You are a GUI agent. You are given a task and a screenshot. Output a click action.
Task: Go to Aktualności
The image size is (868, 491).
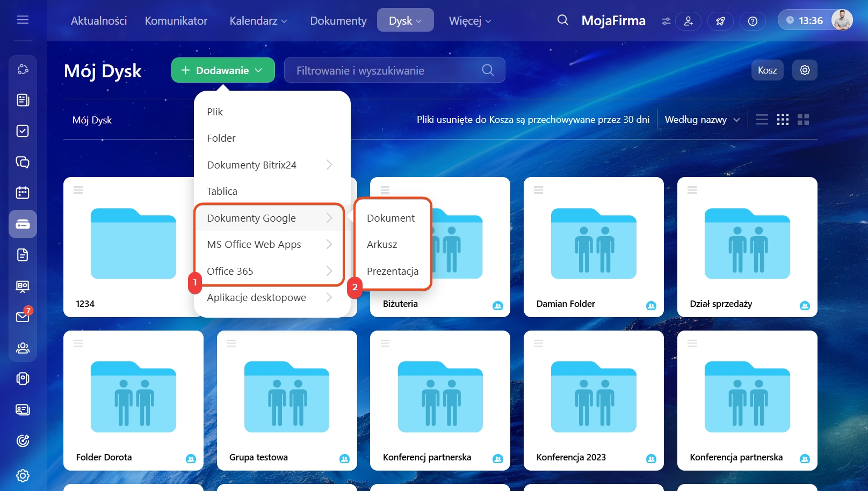click(x=99, y=21)
